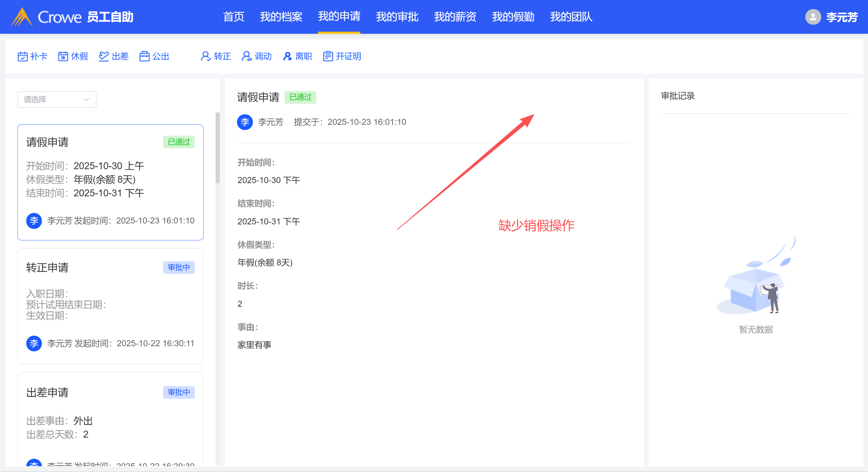Click the 开证明 document icon
This screenshot has width=868, height=472.
(x=327, y=56)
